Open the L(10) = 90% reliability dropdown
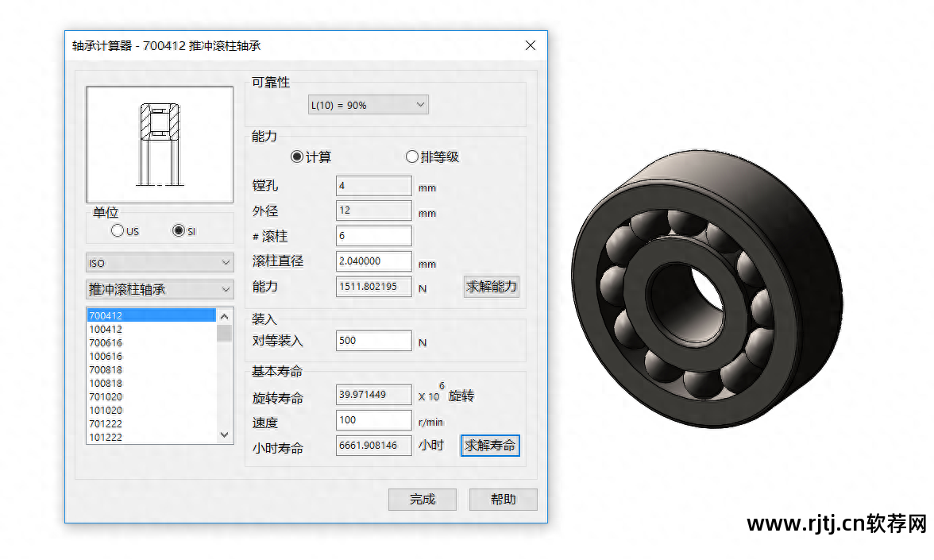The height and width of the screenshot is (560, 934). pyautogui.click(x=368, y=104)
